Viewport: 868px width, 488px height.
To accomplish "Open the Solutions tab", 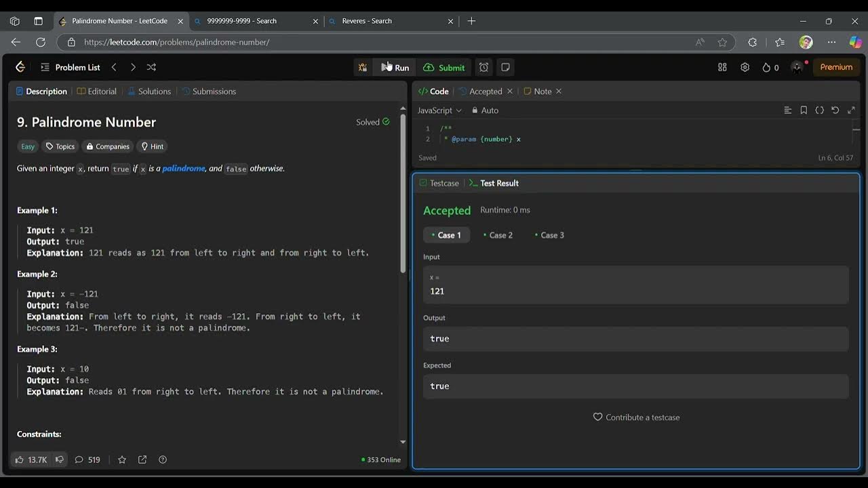I will (x=149, y=91).
